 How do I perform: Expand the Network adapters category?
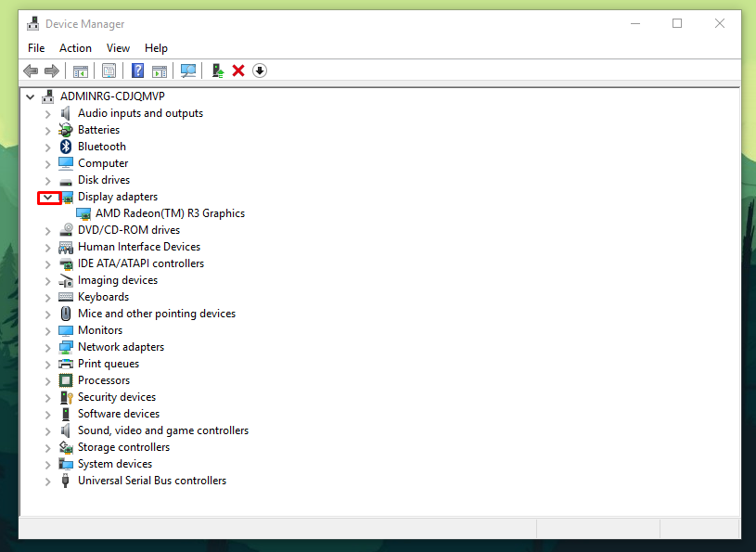coord(47,348)
